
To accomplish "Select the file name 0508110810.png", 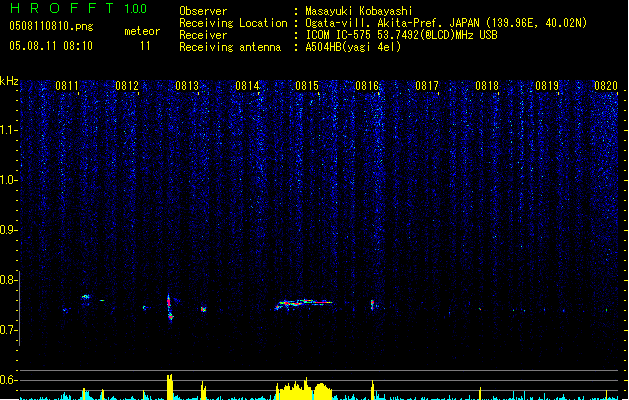I will click(x=51, y=26).
